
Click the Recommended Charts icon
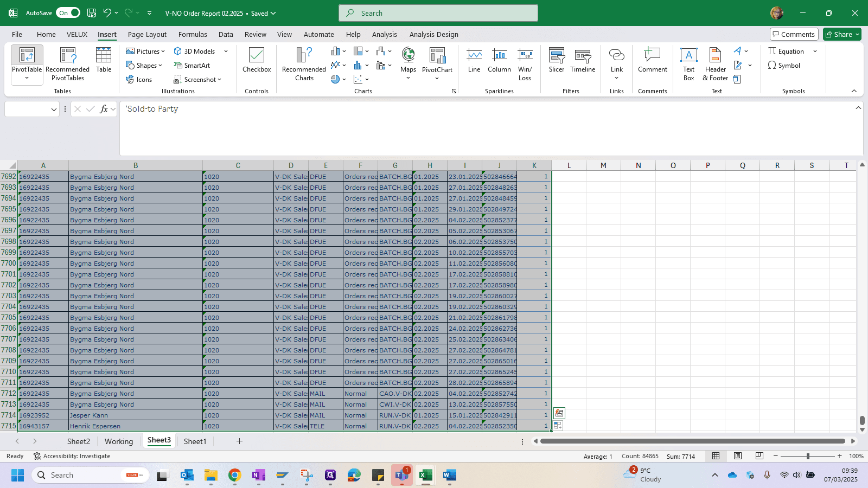[304, 63]
